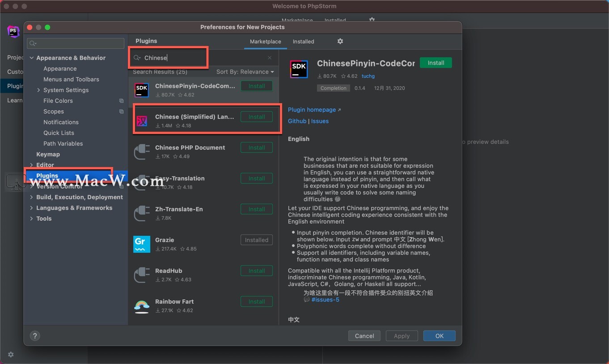Click the Grazie plugin icon
609x364 pixels.
point(142,244)
